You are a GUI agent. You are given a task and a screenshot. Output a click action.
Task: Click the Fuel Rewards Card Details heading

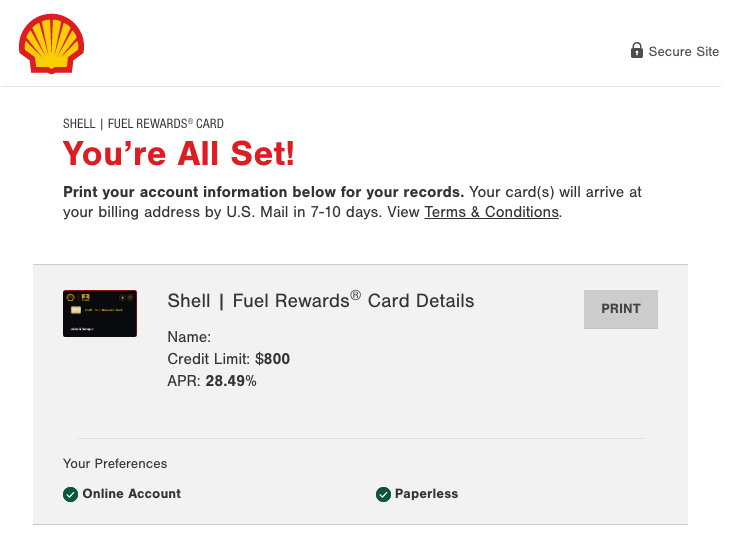[x=320, y=301]
